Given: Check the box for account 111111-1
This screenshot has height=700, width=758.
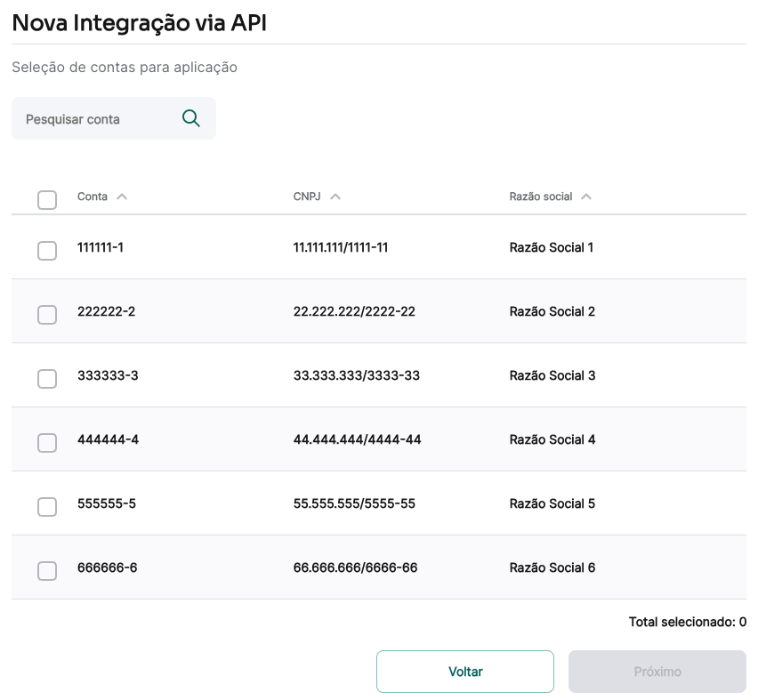Looking at the screenshot, I should [47, 251].
